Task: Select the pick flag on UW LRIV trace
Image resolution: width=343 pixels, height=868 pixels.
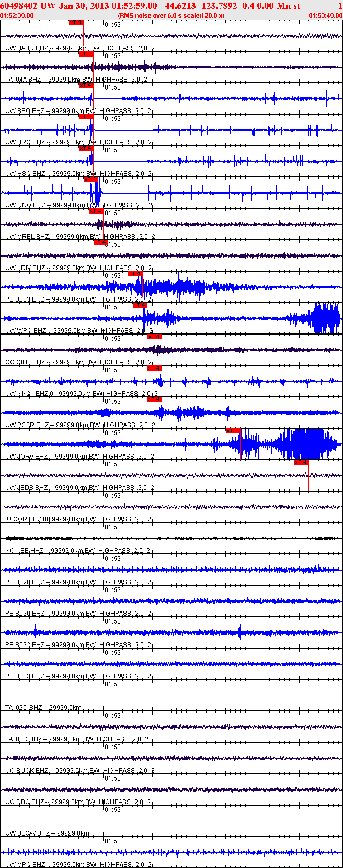Action: click(101, 242)
